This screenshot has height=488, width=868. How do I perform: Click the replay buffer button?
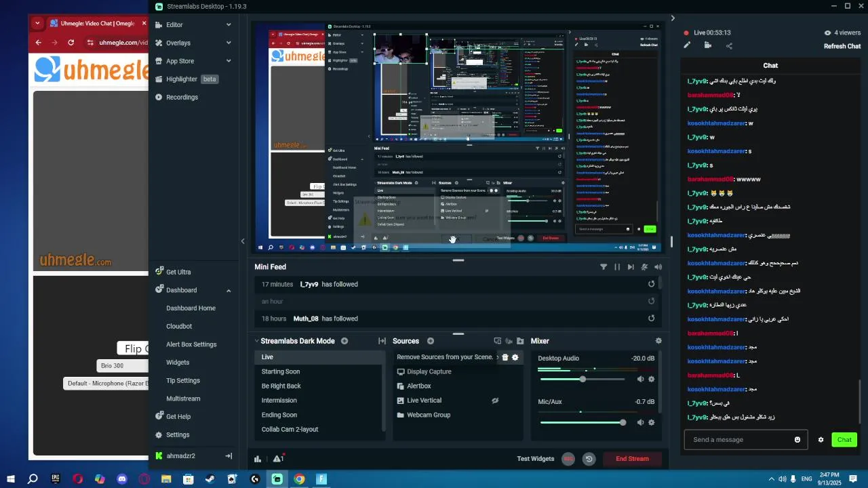[x=589, y=459]
